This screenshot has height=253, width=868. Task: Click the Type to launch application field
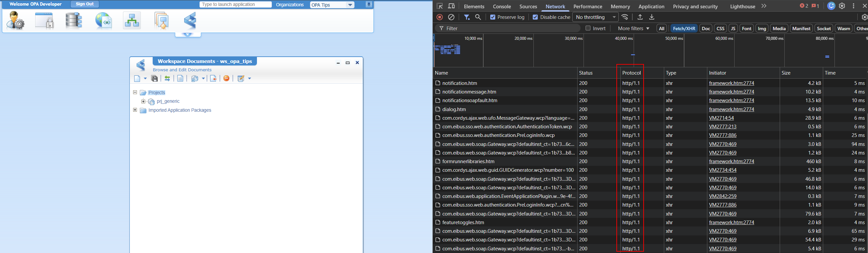pos(235,4)
